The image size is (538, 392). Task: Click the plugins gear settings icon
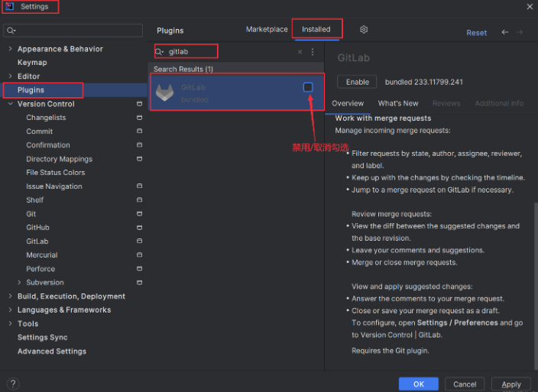tap(364, 30)
